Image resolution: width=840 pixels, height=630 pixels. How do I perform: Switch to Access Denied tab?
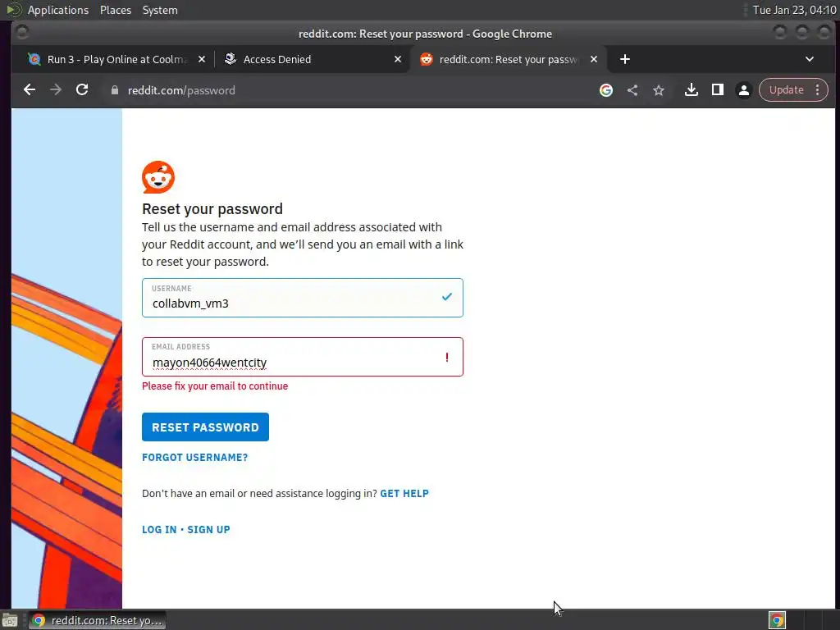[311, 59]
